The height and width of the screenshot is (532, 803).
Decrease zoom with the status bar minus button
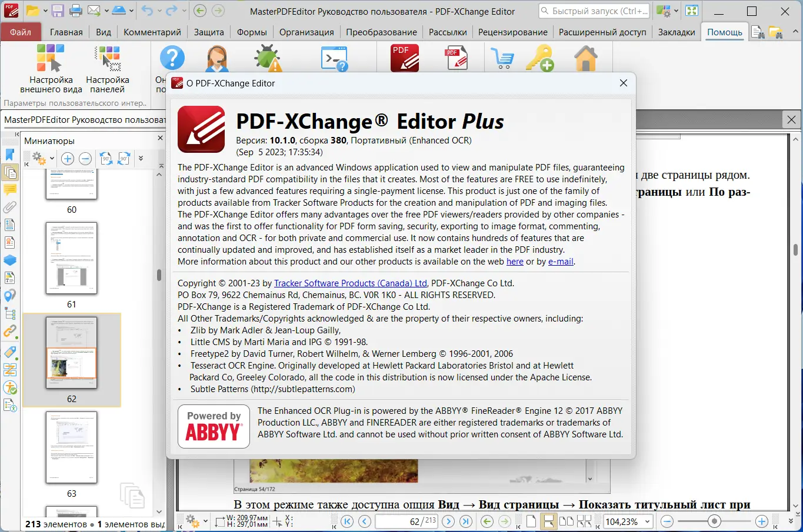[x=667, y=521]
